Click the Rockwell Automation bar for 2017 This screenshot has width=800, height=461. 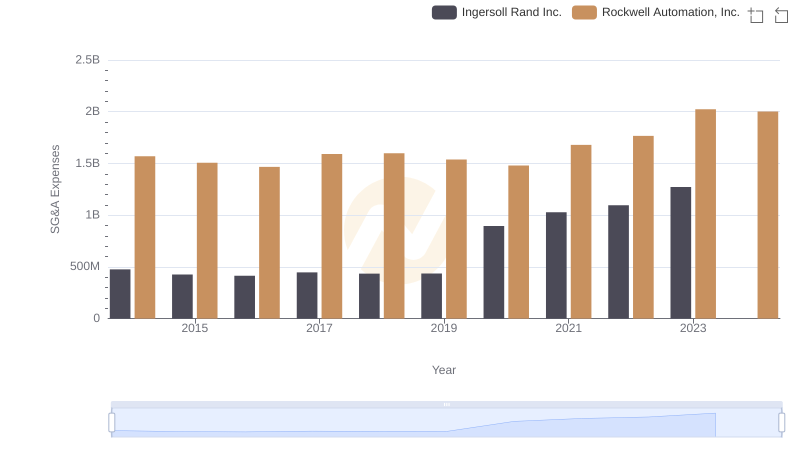[x=332, y=236]
